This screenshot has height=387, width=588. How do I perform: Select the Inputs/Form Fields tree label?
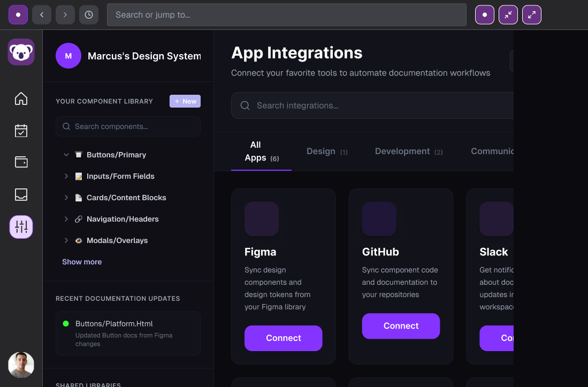coord(120,176)
